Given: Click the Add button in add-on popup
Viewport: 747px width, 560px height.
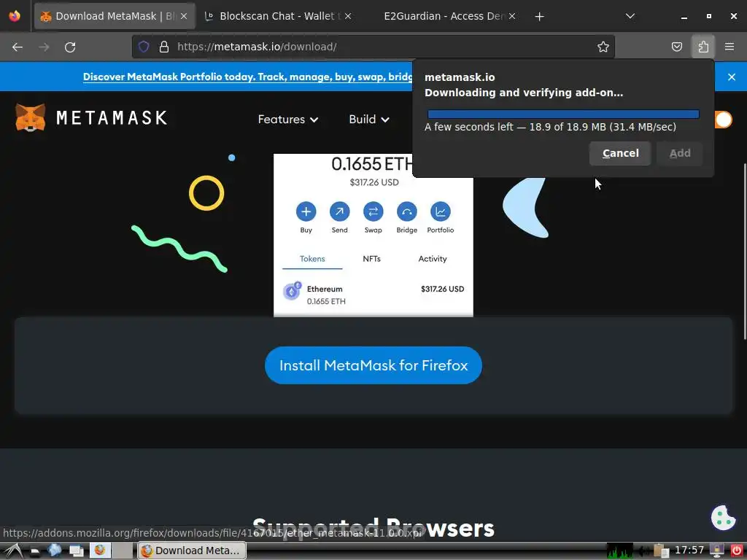Looking at the screenshot, I should [x=679, y=153].
